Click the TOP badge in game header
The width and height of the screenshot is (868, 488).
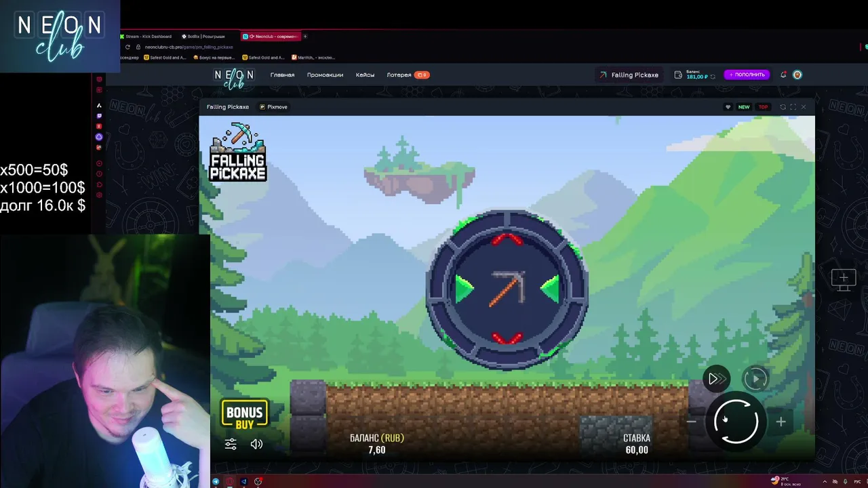763,107
